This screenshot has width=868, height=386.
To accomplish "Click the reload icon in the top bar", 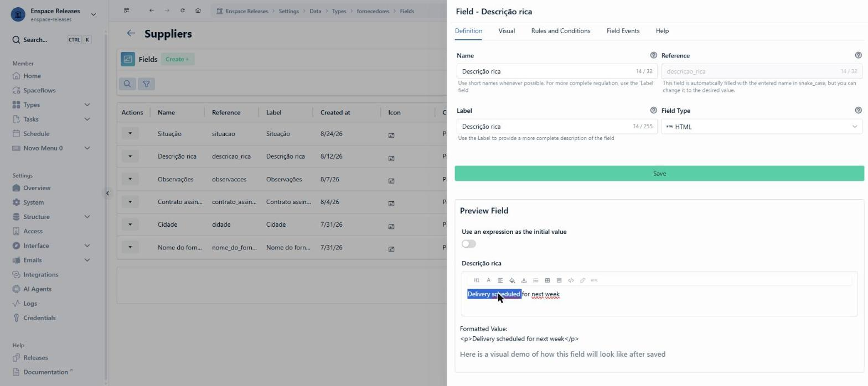I will [x=182, y=11].
